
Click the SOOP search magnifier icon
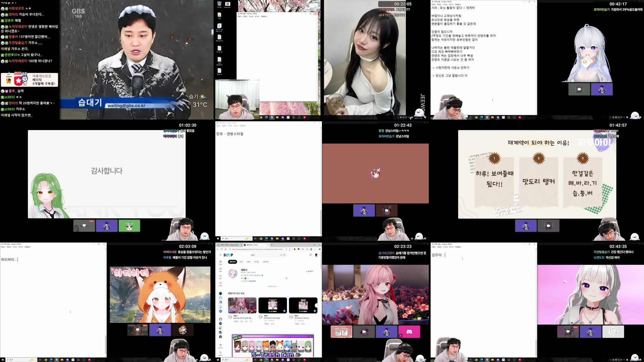click(x=284, y=255)
